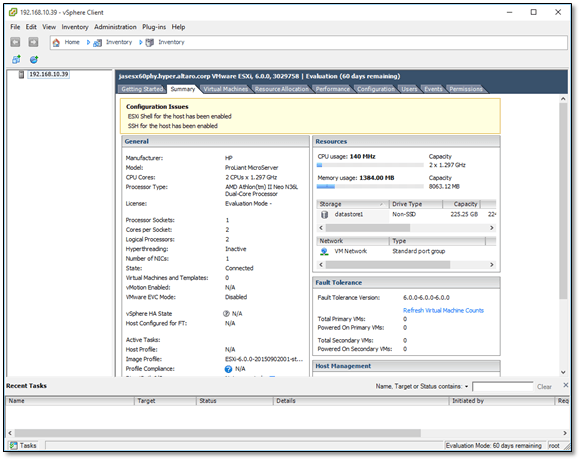Click 'SSH for the host has been enabled'
Viewport: 581px width, 461px height.
(x=173, y=126)
